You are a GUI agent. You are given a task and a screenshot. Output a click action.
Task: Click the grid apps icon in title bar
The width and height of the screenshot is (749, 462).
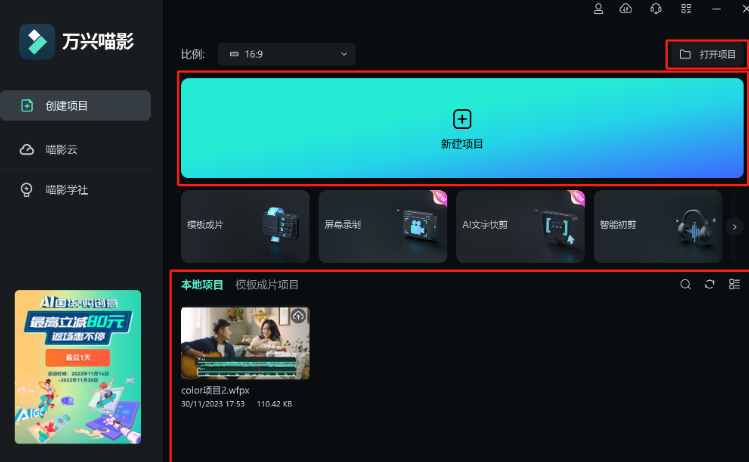pyautogui.click(x=686, y=9)
